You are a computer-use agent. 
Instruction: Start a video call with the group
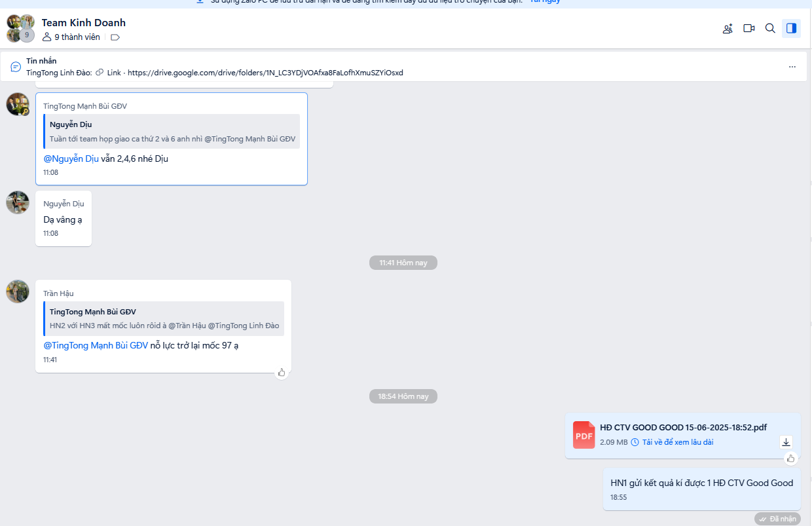(749, 28)
